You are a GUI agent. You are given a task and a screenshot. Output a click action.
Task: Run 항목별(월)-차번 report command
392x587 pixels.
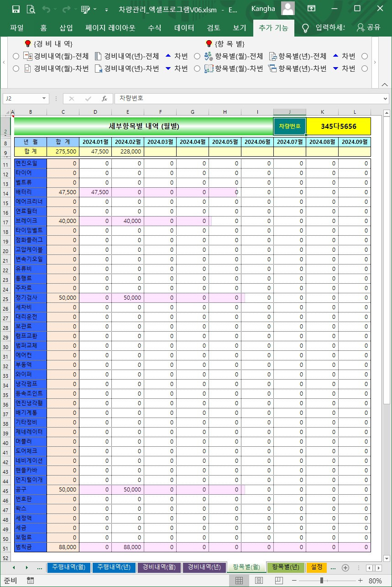point(234,69)
